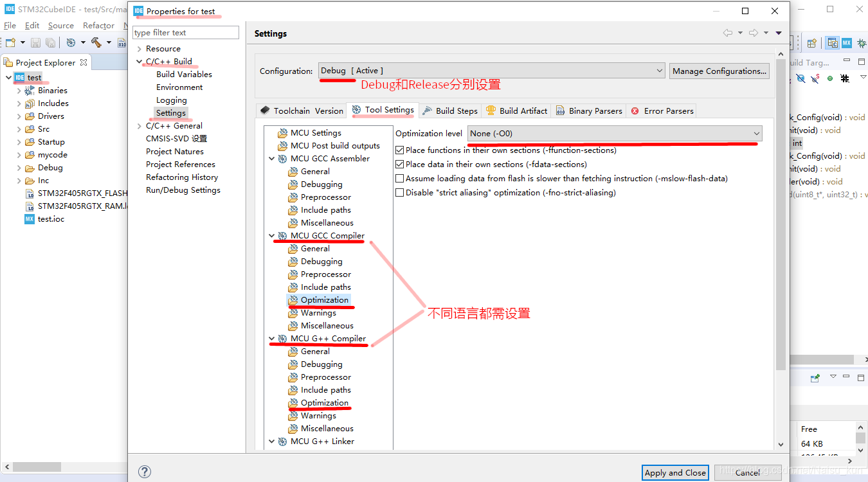Click the type filter text field
Screen dimensions: 868x482
186,33
